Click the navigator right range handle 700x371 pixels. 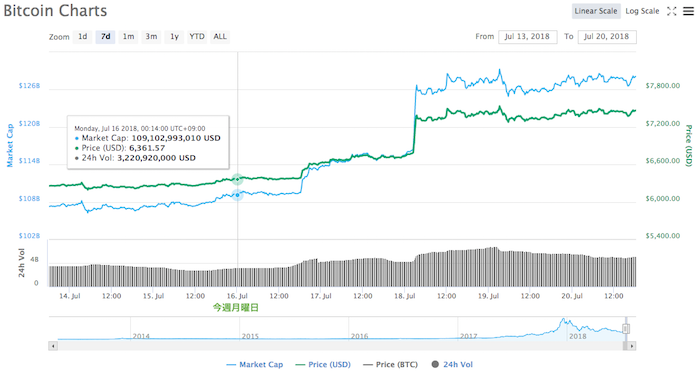tap(625, 329)
